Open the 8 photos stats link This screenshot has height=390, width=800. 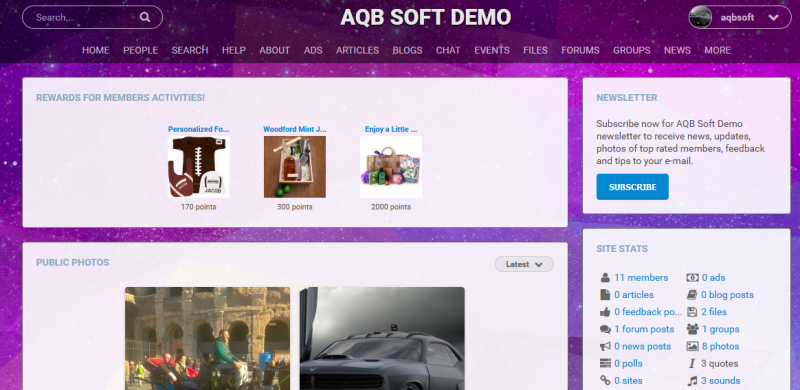click(x=720, y=347)
